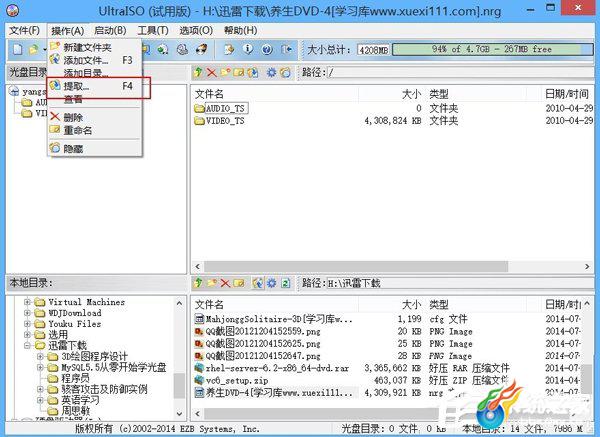Screen dimensions: 600x437
Task: Click New folder icon in local pane
Action: pos(212,283)
